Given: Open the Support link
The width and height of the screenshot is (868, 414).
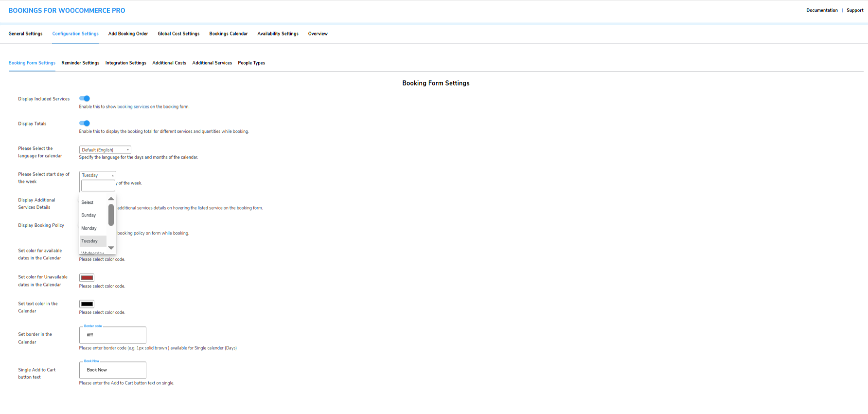Looking at the screenshot, I should pos(855,10).
